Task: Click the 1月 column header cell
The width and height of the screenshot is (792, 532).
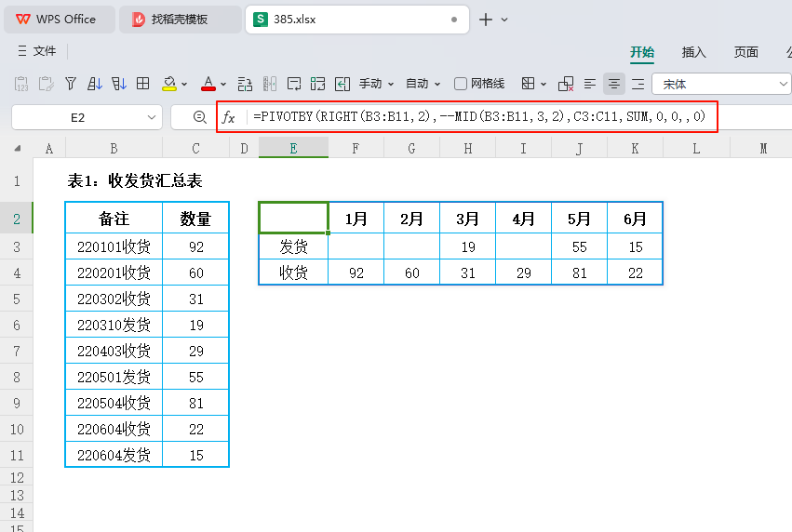Action: [x=356, y=219]
